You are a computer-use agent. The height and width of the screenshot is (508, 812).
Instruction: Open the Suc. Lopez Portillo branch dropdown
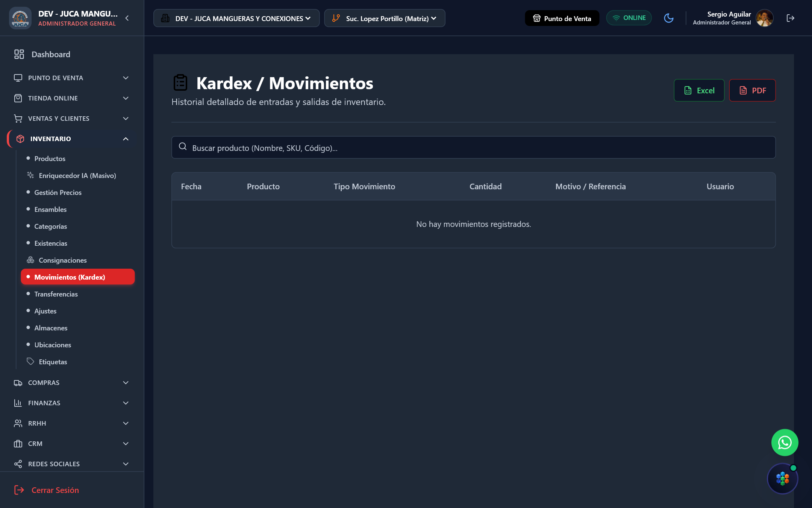click(x=385, y=18)
